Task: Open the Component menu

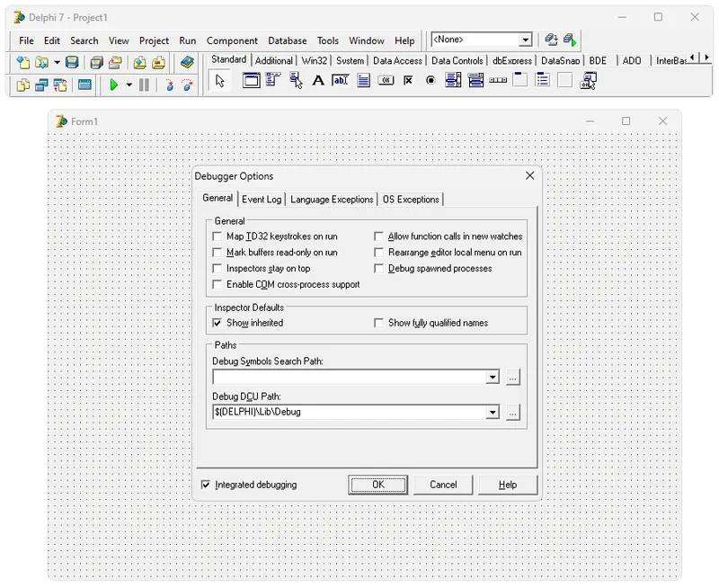Action: point(232,40)
